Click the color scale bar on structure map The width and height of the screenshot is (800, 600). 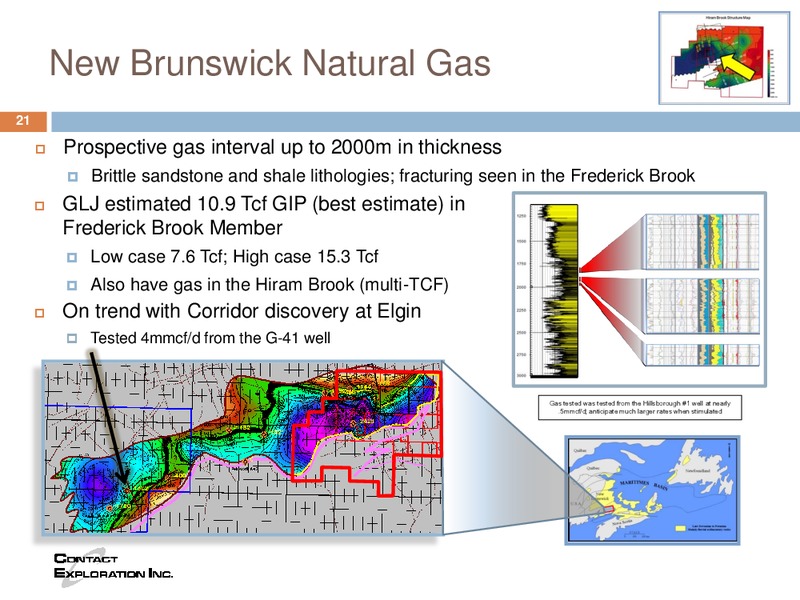(769, 73)
